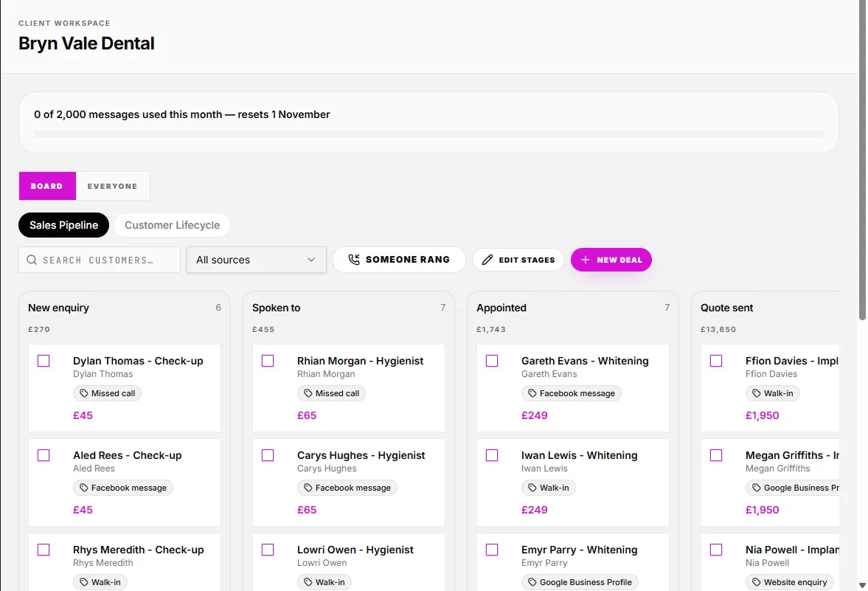Click the tag icon on Rhian Morgan's Missed call

click(308, 393)
